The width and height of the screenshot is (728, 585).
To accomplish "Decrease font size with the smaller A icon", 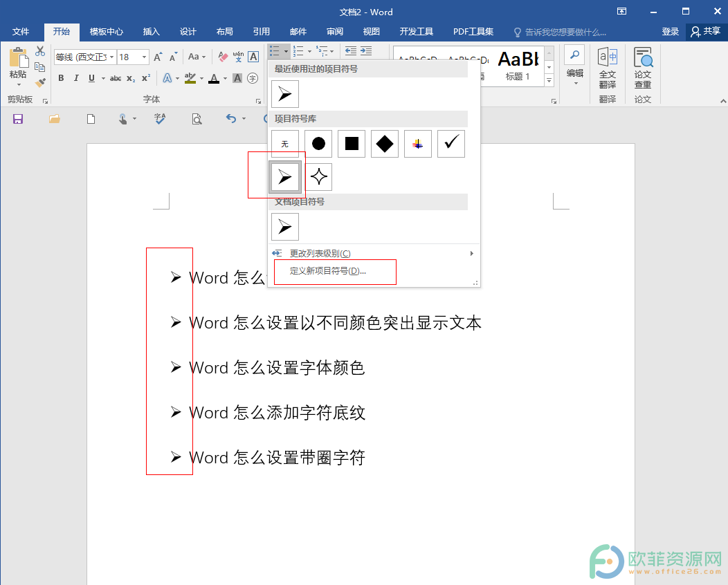I will [x=173, y=57].
